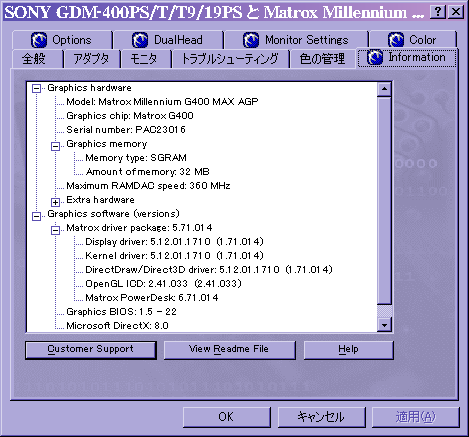The image size is (469, 437).
Task: Open the トラブルシューティング tab
Action: 230,59
